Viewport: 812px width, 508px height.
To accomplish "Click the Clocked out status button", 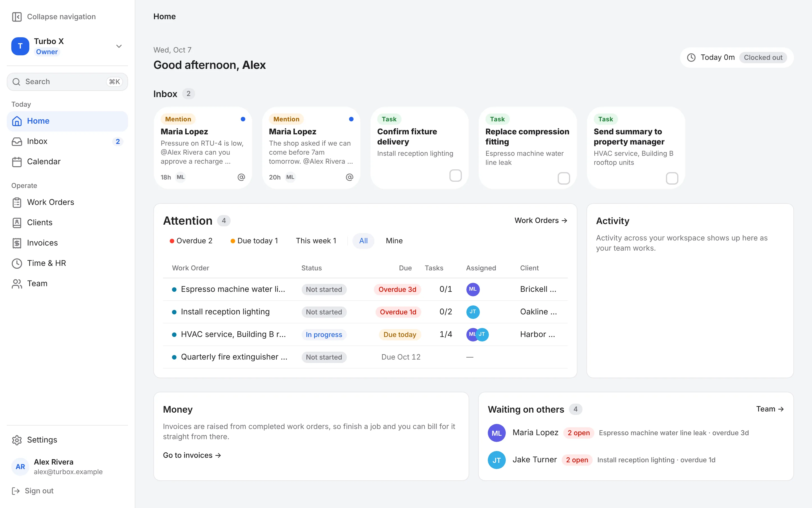I will [763, 58].
